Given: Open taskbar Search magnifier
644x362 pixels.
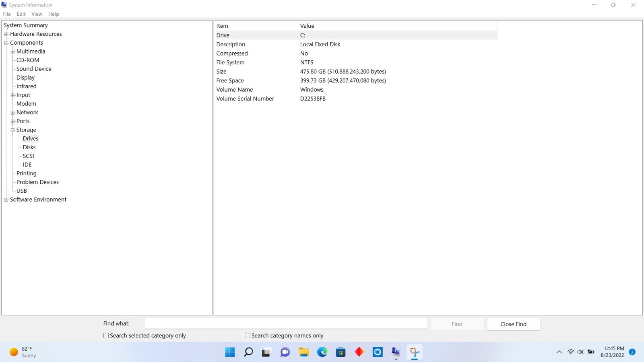Looking at the screenshot, I should [248, 352].
